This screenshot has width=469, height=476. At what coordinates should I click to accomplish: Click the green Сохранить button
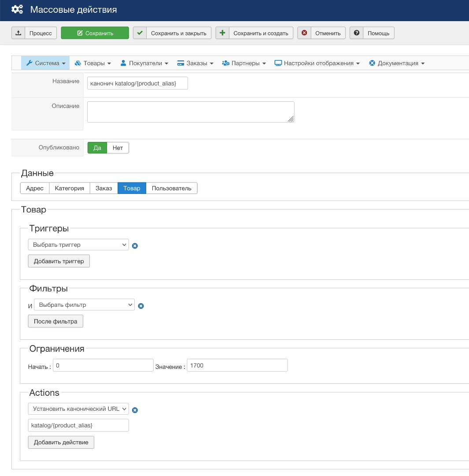[x=95, y=33]
